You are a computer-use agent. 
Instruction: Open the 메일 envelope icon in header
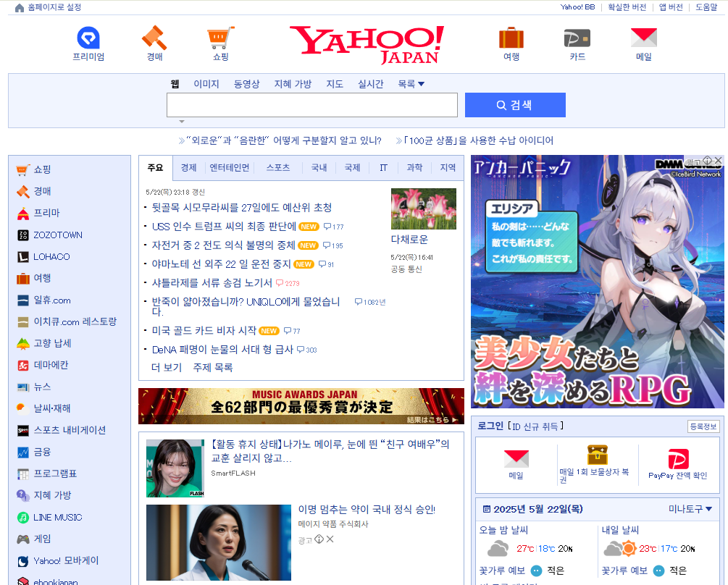(643, 38)
